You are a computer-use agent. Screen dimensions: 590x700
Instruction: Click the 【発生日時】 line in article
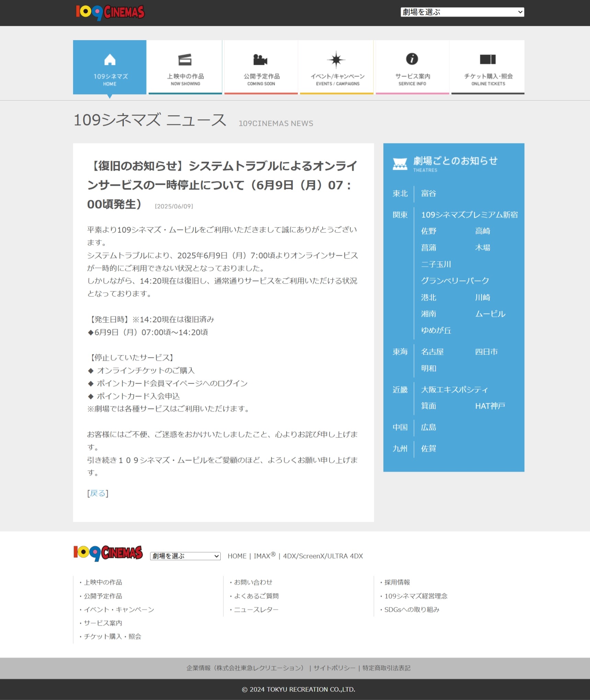(x=151, y=319)
